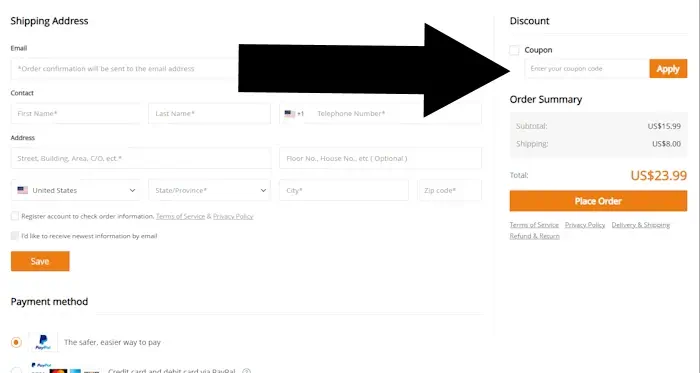The image size is (700, 373).
Task: Click the First Name field
Action: click(75, 113)
